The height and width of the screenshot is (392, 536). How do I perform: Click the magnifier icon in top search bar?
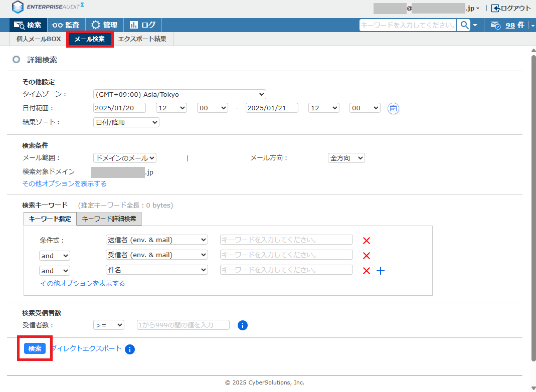pos(464,25)
